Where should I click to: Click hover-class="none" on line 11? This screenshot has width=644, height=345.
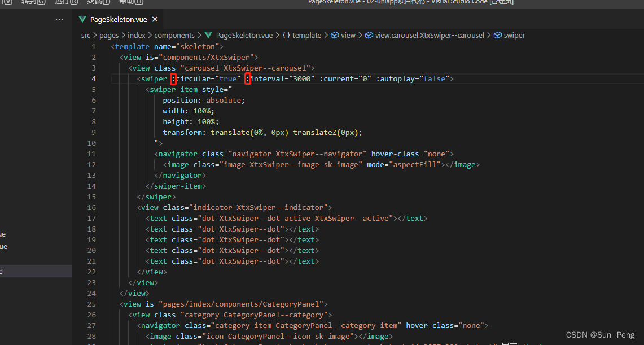pos(410,154)
